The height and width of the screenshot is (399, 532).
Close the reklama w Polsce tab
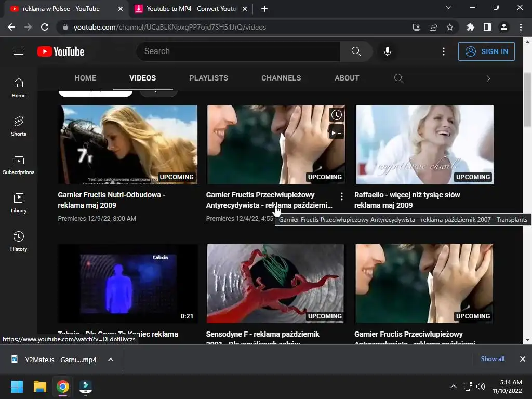tap(121, 9)
